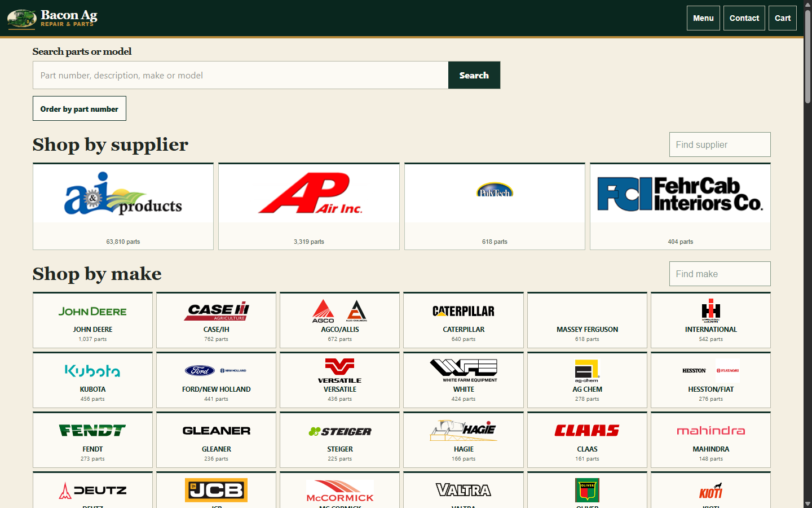This screenshot has width=812, height=508.
Task: Open the Steiger make card
Action: click(340, 440)
